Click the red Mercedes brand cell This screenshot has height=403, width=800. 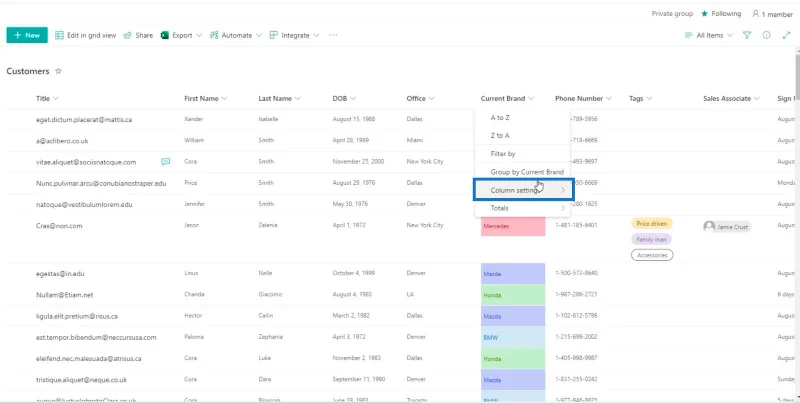point(513,225)
